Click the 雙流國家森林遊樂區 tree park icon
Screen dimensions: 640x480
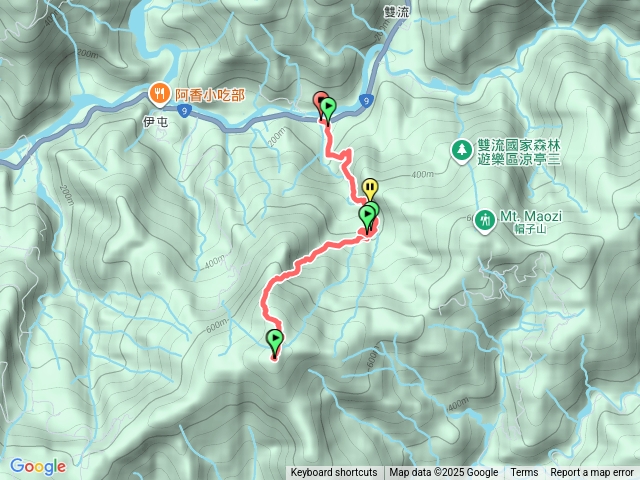pos(462,151)
